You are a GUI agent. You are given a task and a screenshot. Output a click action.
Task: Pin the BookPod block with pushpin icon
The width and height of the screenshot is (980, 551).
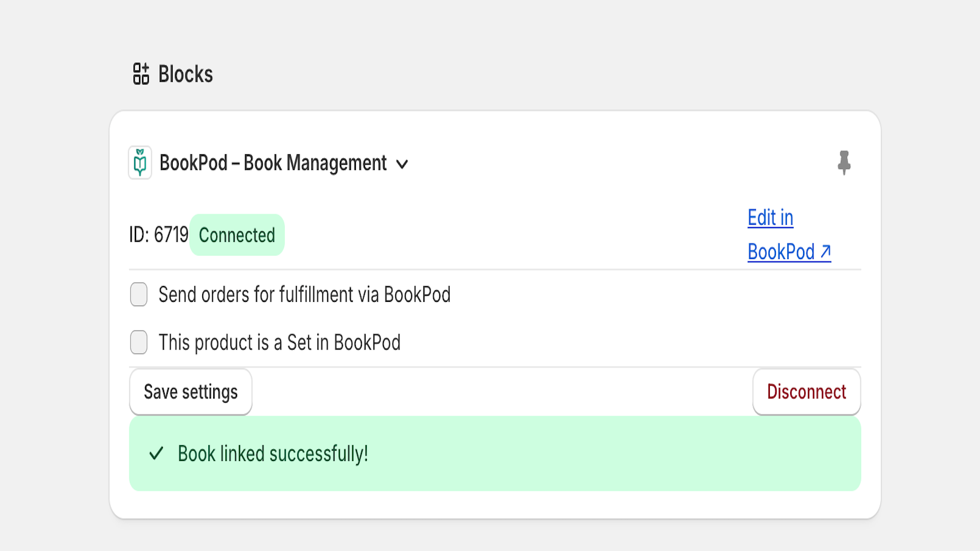tap(844, 163)
